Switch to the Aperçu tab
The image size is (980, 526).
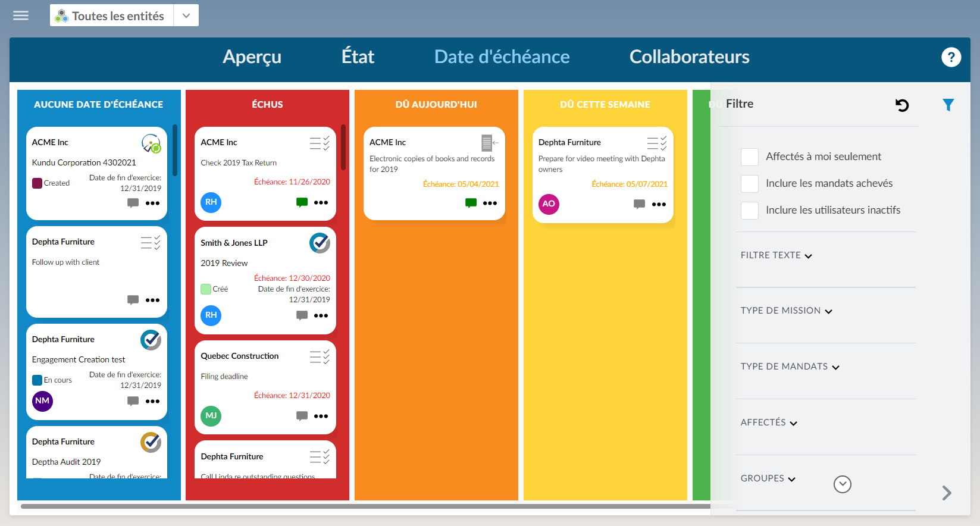pyautogui.click(x=252, y=57)
